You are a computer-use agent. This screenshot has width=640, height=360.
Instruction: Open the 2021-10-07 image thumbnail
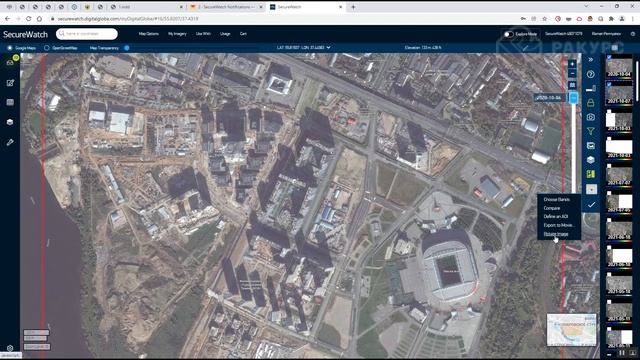coord(620,93)
